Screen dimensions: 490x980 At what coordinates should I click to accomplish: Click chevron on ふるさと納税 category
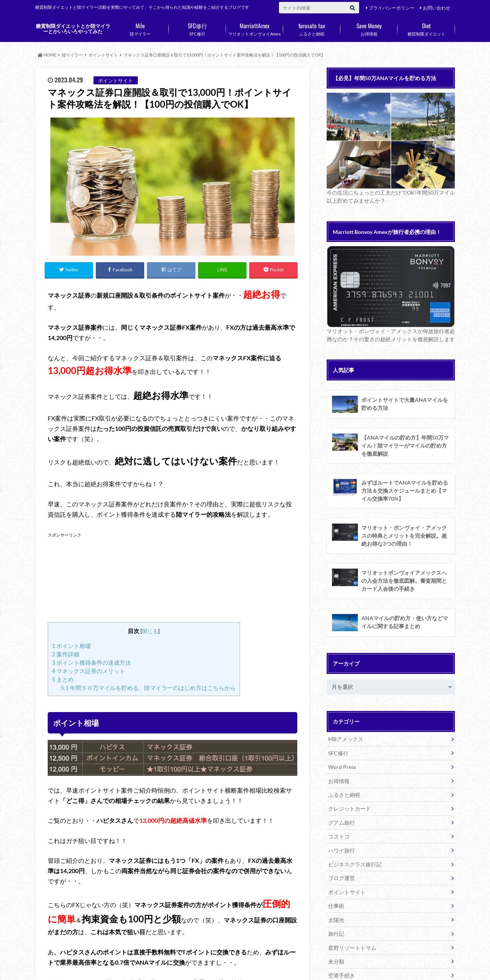452,795
